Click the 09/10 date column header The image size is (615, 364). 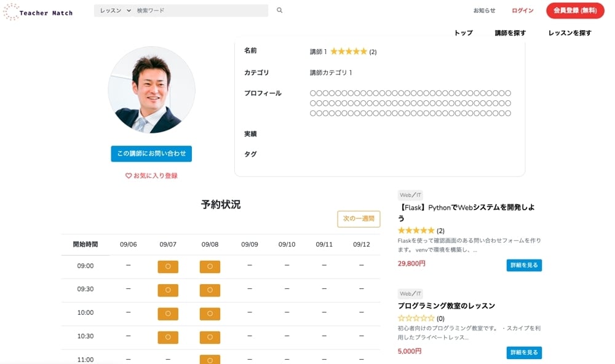tap(287, 244)
